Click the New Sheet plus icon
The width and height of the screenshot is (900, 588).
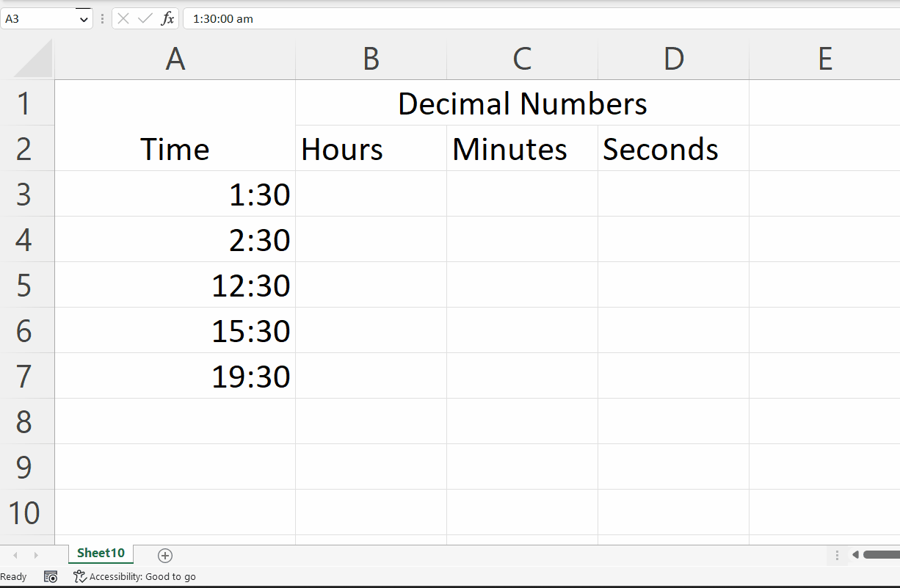pyautogui.click(x=165, y=556)
